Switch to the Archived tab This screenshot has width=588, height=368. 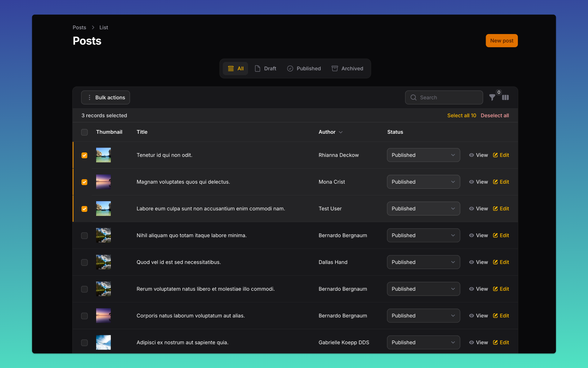coord(347,68)
